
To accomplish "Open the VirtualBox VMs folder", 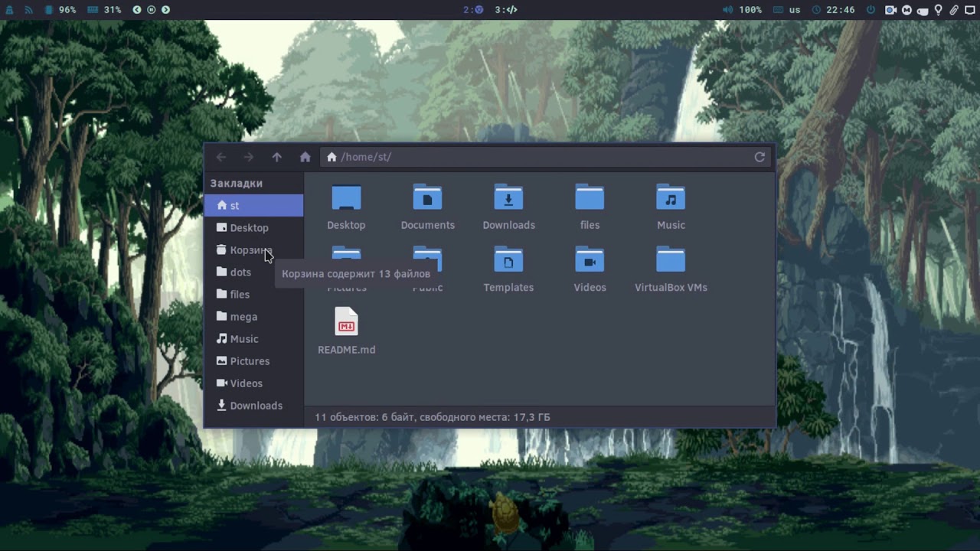I will point(671,261).
